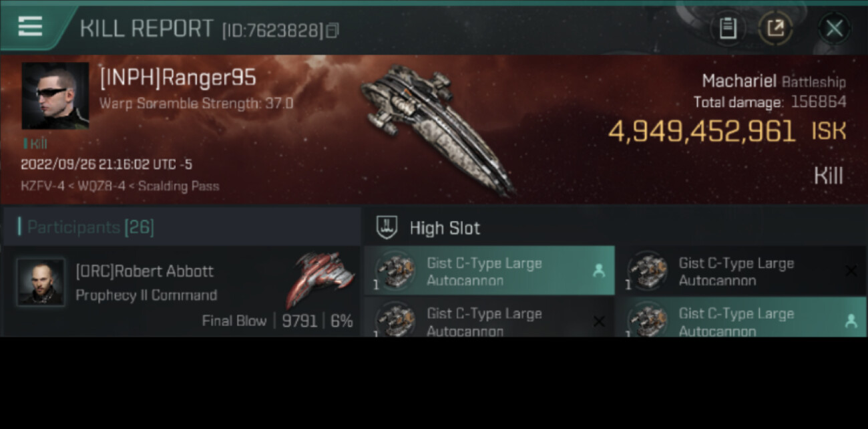Click the X mark on top-right autocannon
This screenshot has width=868, height=429.
851,271
